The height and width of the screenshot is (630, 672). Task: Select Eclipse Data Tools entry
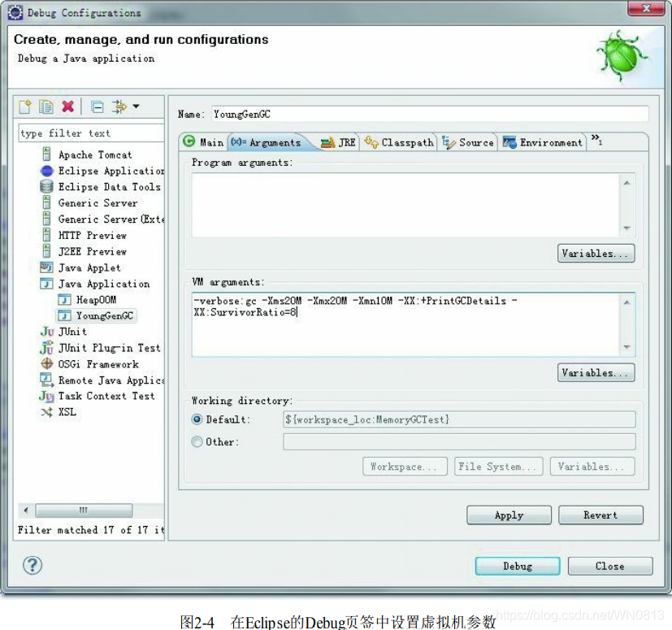[x=109, y=187]
